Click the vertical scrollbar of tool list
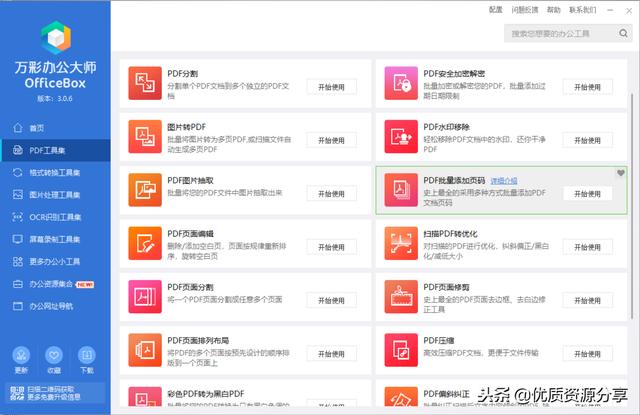 632,206
